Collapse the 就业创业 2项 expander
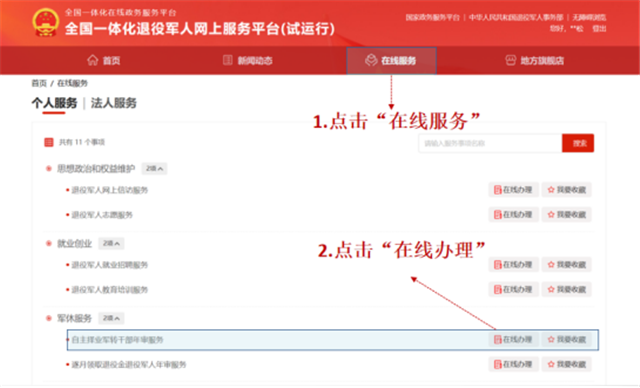Viewport: 640px width, 388px height. pyautogui.click(x=111, y=244)
